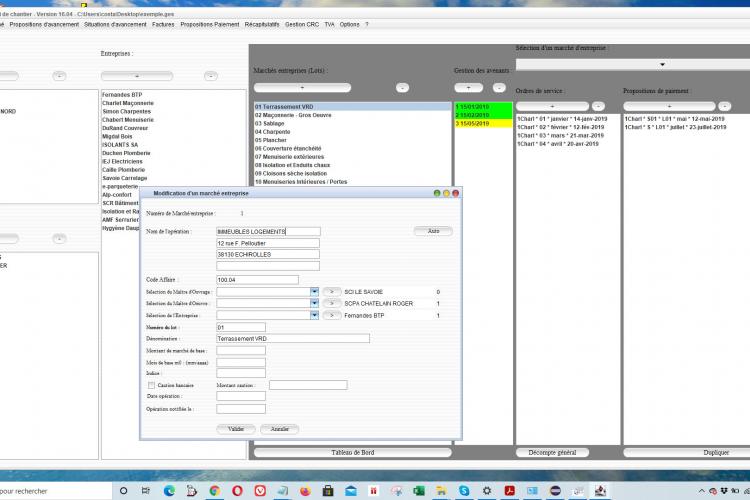Click the minus button under Propositions de paiement

pos(725,106)
